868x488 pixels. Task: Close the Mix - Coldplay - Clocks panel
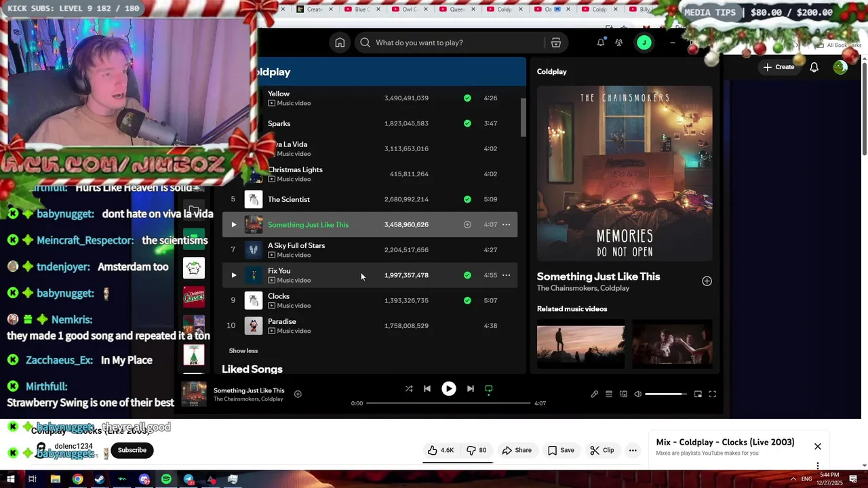coord(818,447)
